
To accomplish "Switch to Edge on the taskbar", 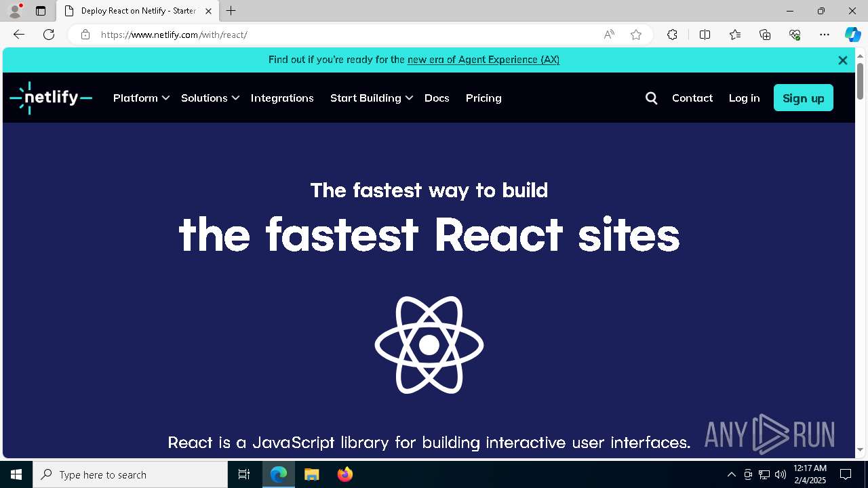I will click(279, 474).
